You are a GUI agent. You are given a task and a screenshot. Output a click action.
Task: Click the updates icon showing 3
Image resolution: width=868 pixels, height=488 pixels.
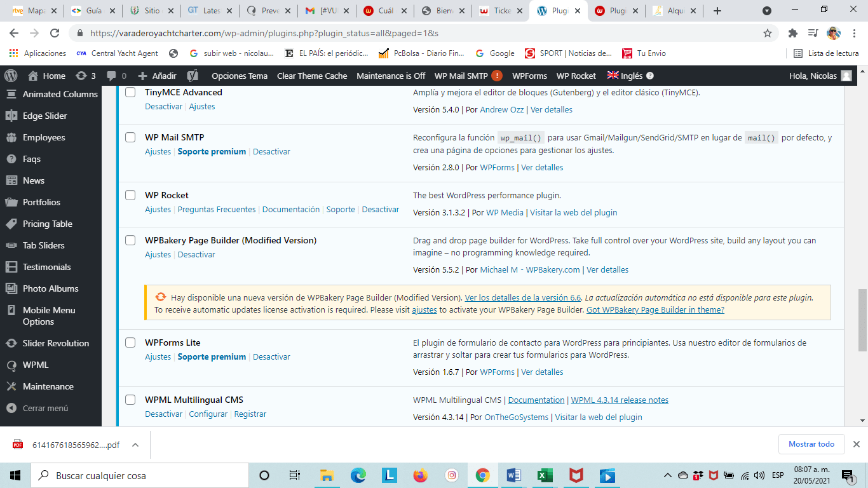(x=85, y=76)
